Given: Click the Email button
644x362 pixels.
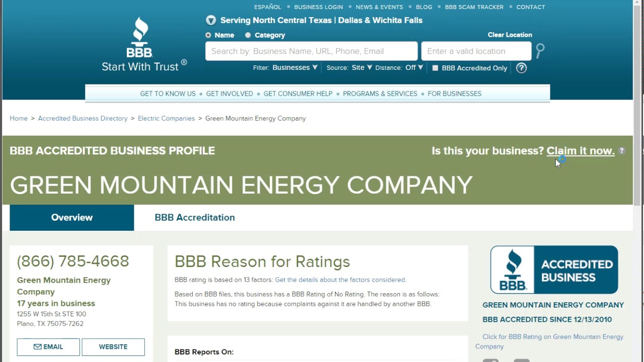Looking at the screenshot, I should point(48,347).
